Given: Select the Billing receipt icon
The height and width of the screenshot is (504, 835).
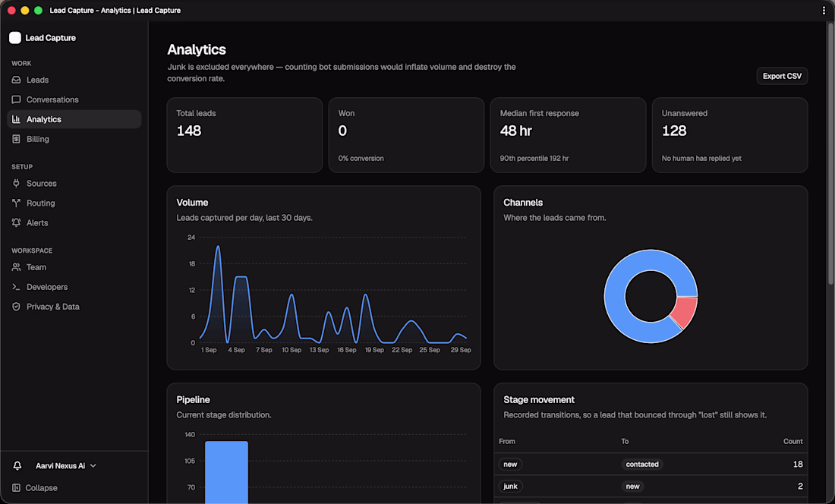Looking at the screenshot, I should 17,139.
